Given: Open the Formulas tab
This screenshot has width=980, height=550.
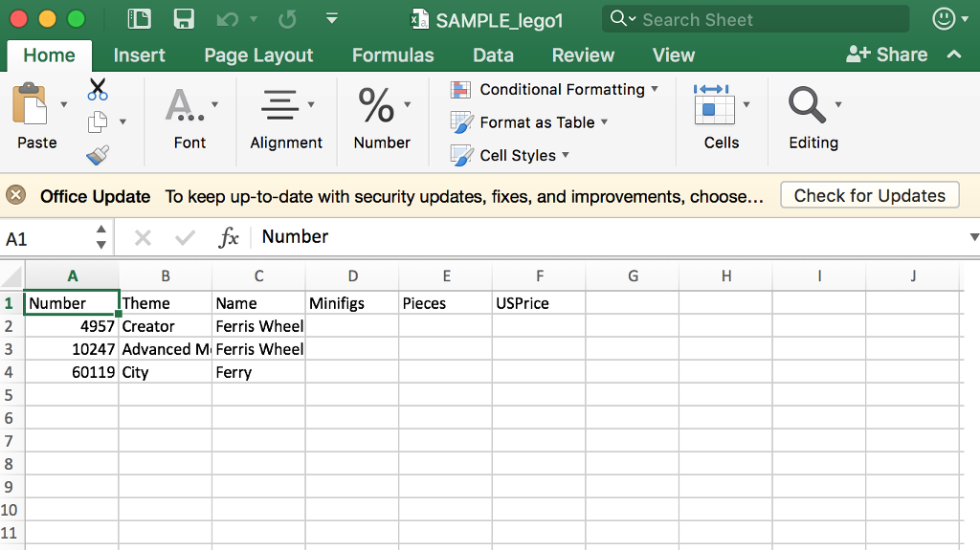Looking at the screenshot, I should pos(393,55).
